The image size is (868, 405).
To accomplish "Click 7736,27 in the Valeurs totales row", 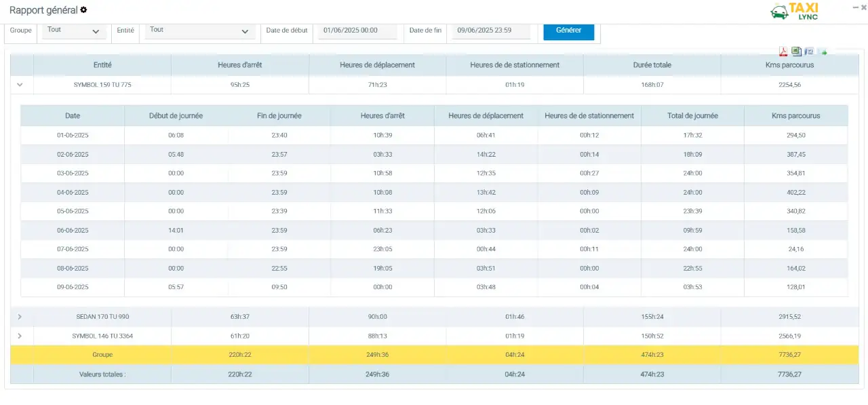I will tap(790, 374).
